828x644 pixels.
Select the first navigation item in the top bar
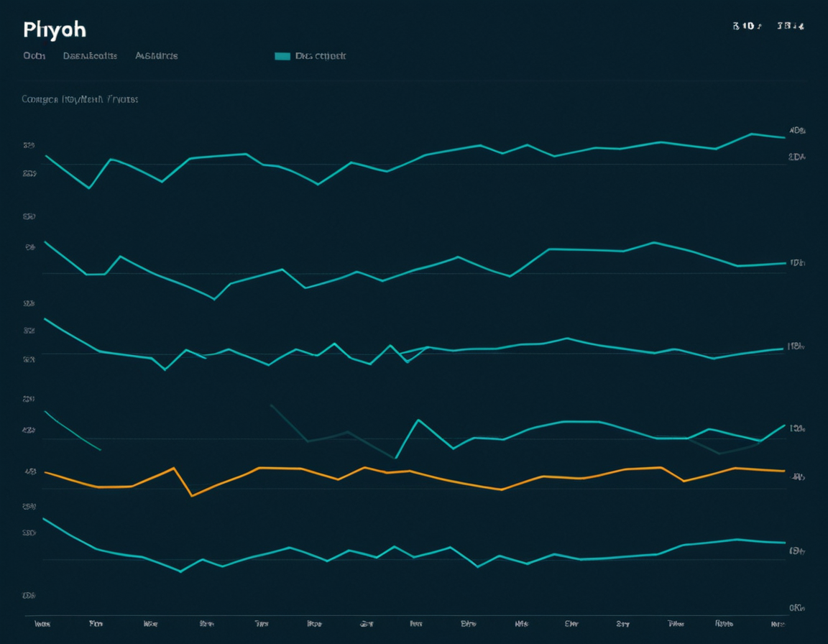[35, 55]
